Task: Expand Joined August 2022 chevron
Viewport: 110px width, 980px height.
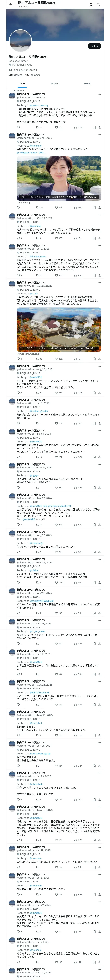Action: tap(36, 70)
